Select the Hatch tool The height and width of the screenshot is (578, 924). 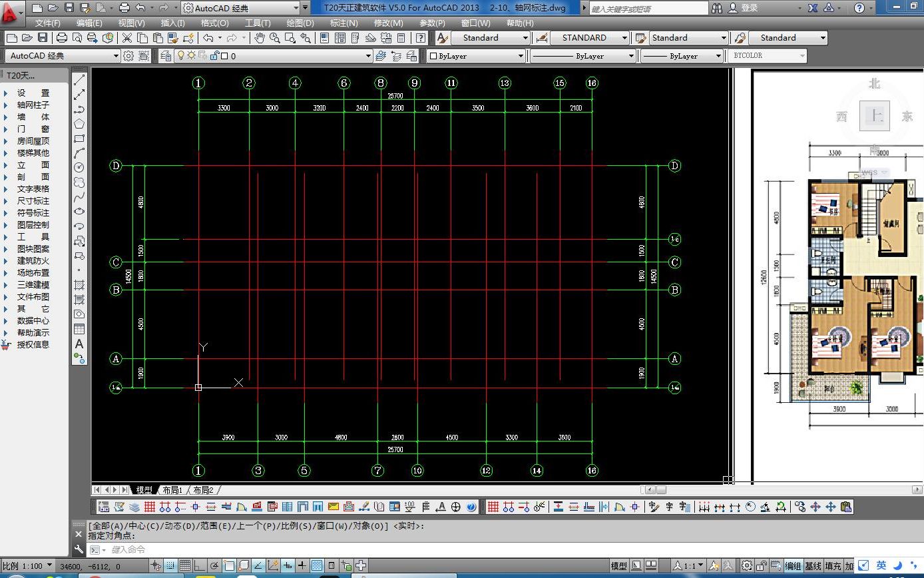click(79, 285)
